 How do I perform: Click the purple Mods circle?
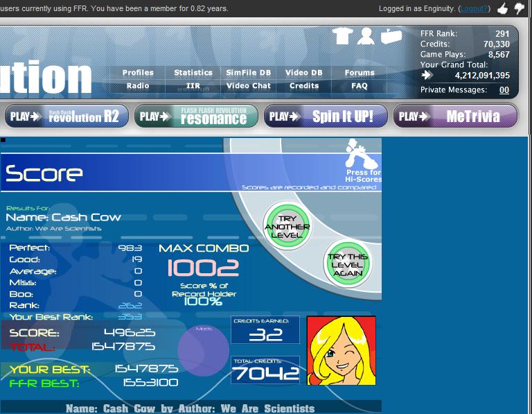coord(203,350)
